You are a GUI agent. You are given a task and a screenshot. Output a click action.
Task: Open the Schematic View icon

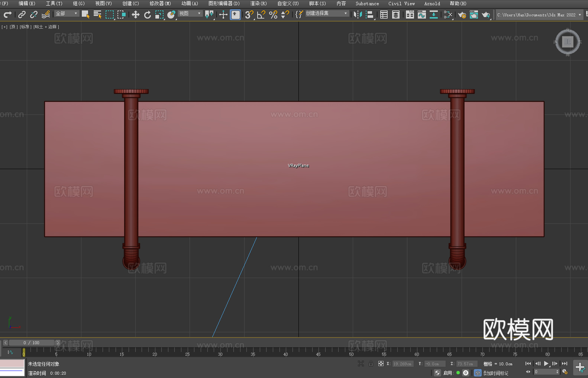click(x=434, y=14)
